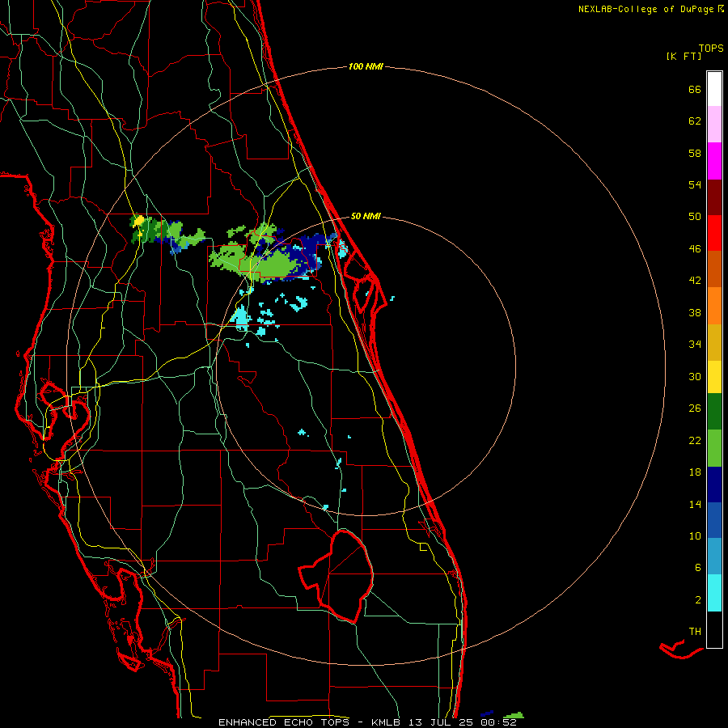Click the legend value 2
The height and width of the screenshot is (728, 728).
click(698, 600)
